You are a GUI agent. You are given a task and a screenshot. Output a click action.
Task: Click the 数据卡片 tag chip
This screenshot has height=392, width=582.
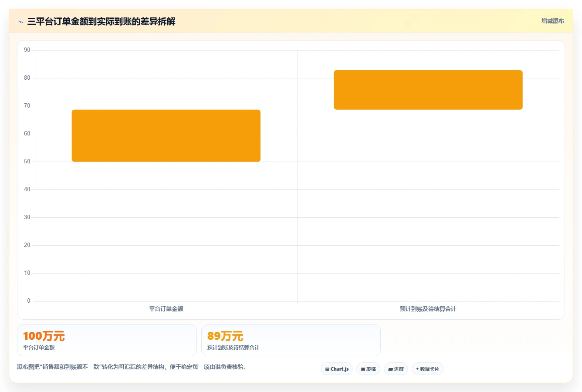pyautogui.click(x=427, y=369)
